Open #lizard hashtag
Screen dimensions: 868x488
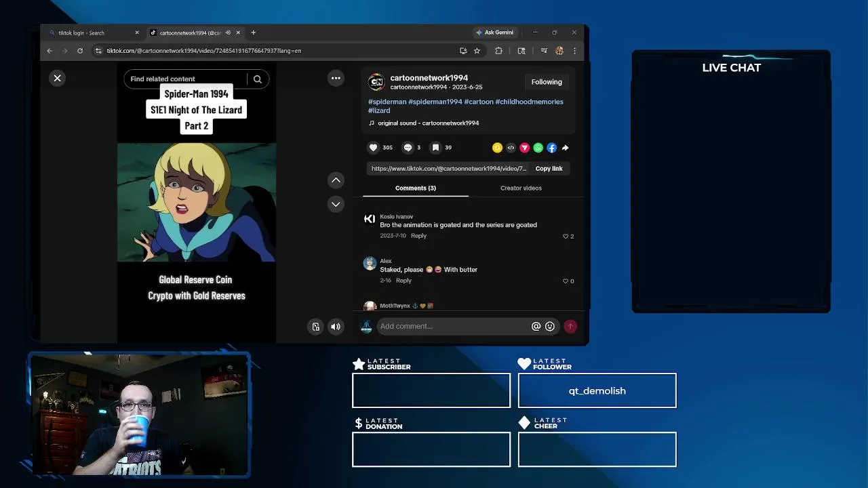[x=379, y=110]
